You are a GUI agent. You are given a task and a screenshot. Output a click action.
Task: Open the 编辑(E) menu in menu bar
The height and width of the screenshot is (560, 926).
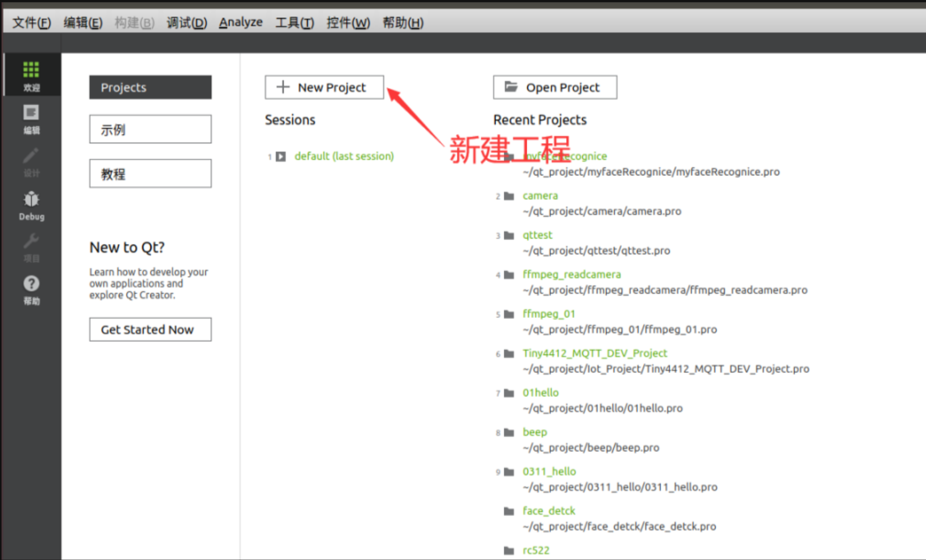point(83,22)
